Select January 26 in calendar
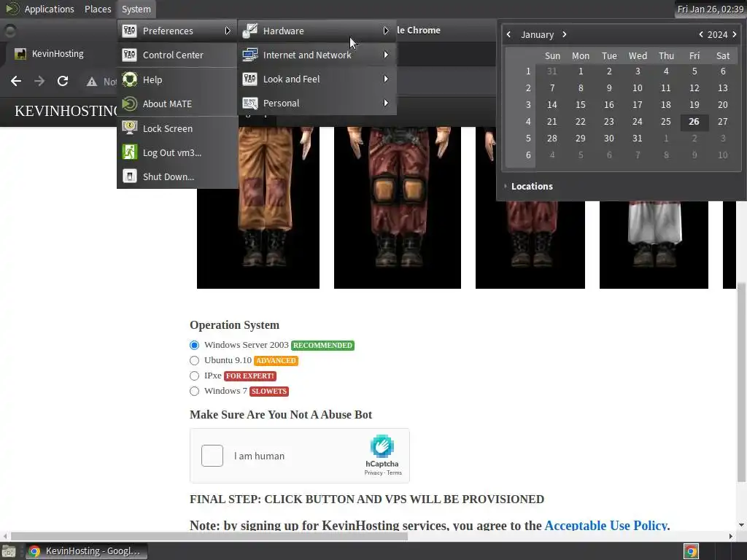This screenshot has height=560, width=747. coord(694,122)
